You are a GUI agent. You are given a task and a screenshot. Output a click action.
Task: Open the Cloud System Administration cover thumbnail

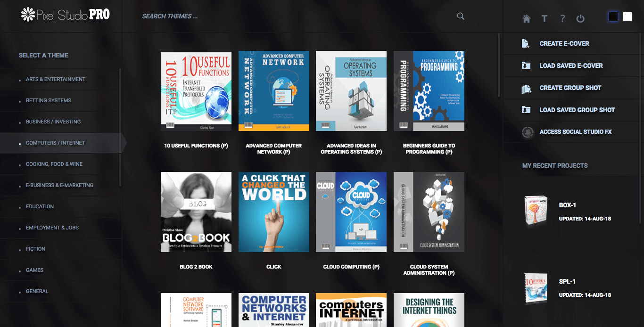pos(429,212)
